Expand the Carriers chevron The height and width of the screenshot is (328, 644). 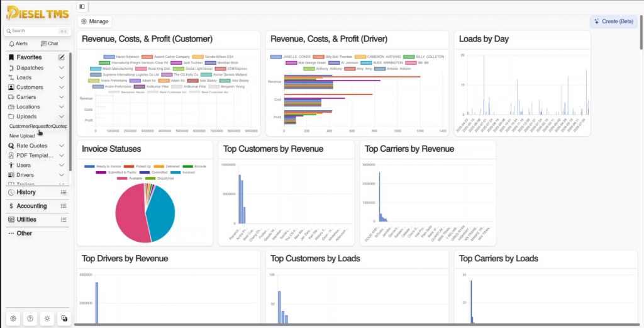click(x=61, y=97)
